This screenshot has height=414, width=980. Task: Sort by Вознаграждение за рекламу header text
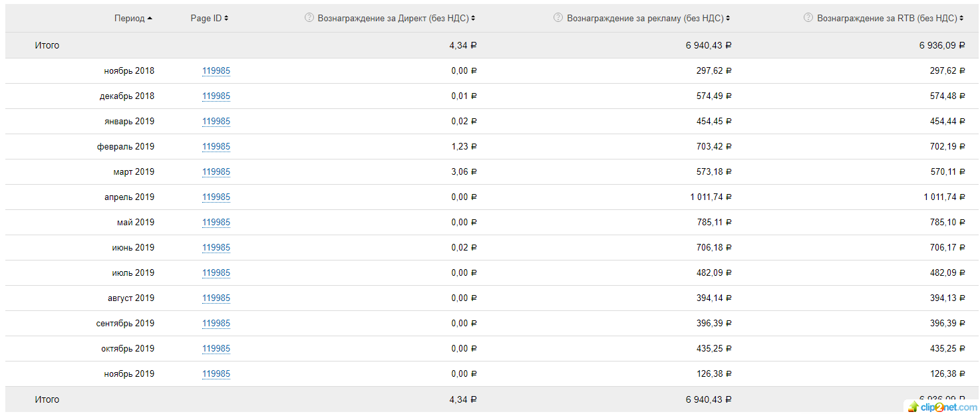pos(645,19)
